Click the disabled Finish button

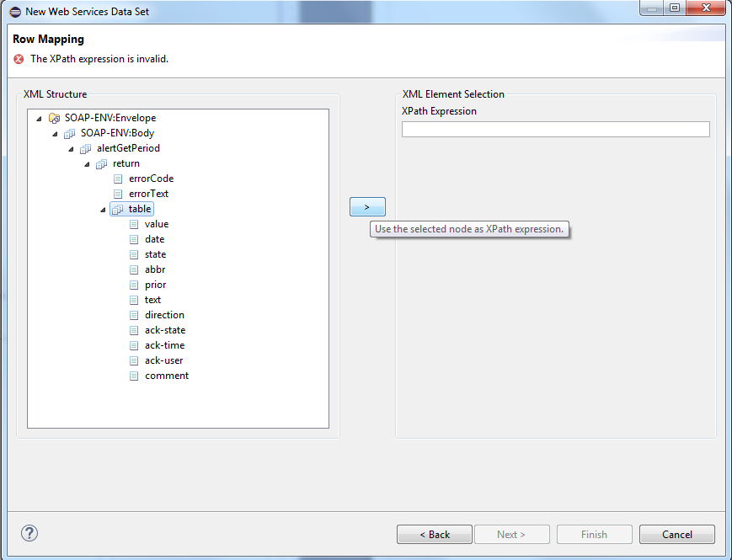coord(595,535)
